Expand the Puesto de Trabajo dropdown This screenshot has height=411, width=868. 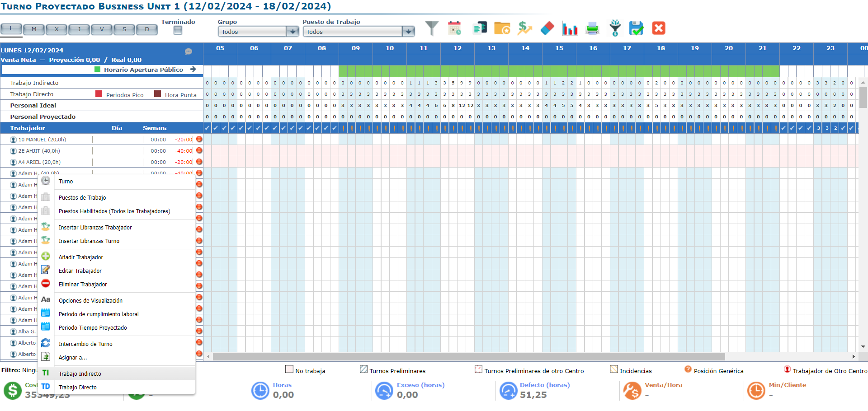(x=409, y=32)
